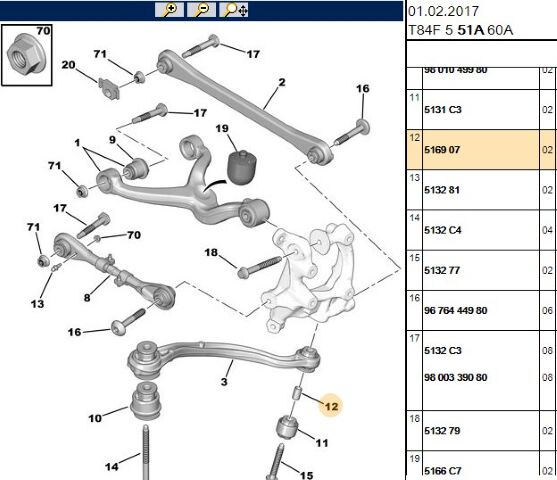Click callout number 20 bracket label
This screenshot has height=480, width=557.
[69, 65]
